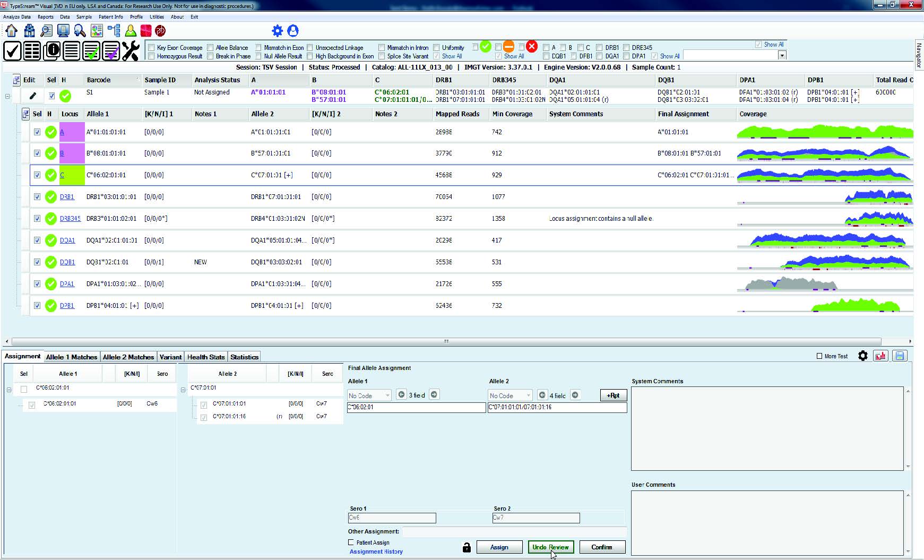Check the Unexpected Linkage filter
The width and height of the screenshot is (924, 560).
310,48
